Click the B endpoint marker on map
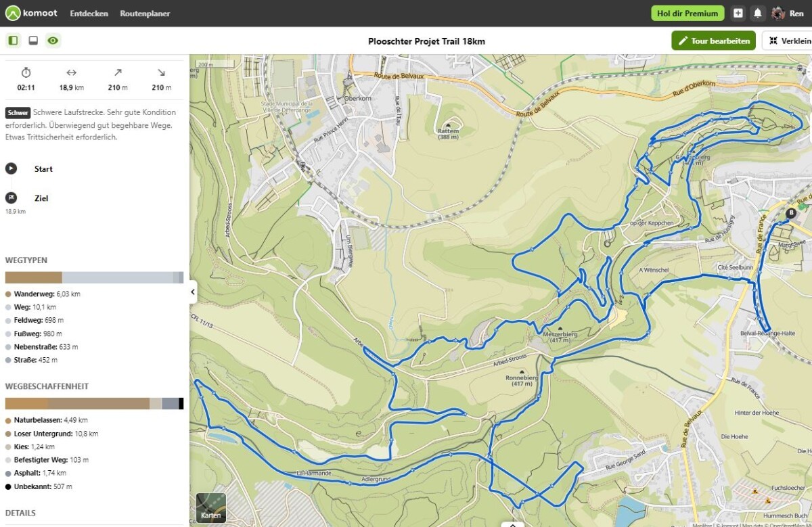The height and width of the screenshot is (527, 812). click(790, 212)
